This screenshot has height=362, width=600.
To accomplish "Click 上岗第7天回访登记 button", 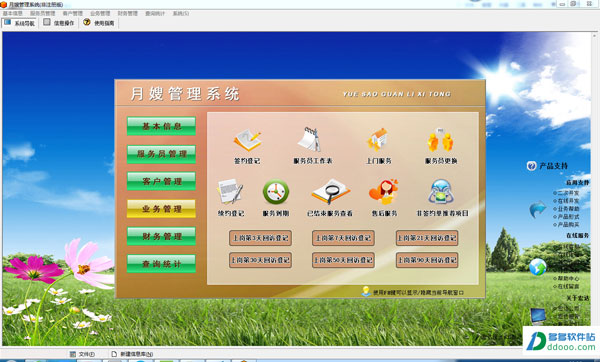I will coord(343,238).
